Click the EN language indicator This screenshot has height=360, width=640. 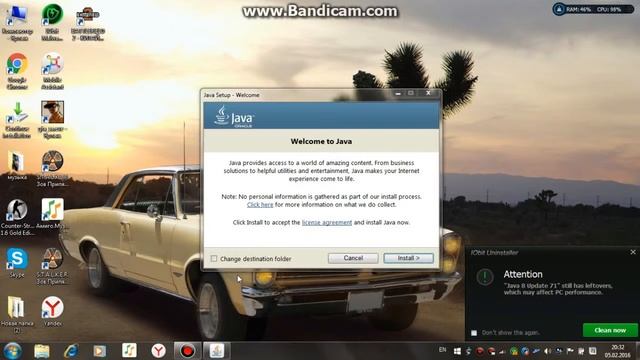click(442, 350)
